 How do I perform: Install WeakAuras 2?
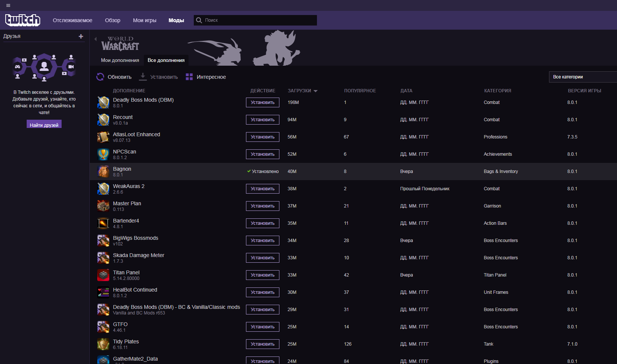262,189
